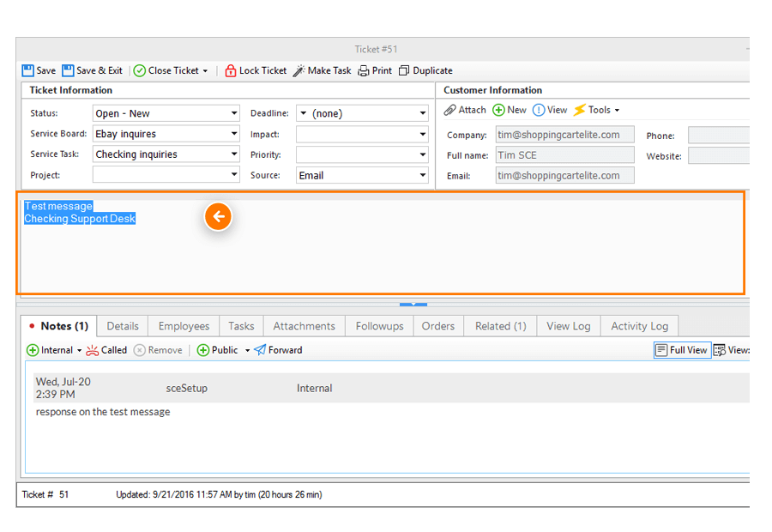Click the highlighted text Checking Support Desk
The image size is (772, 532).
click(x=80, y=219)
